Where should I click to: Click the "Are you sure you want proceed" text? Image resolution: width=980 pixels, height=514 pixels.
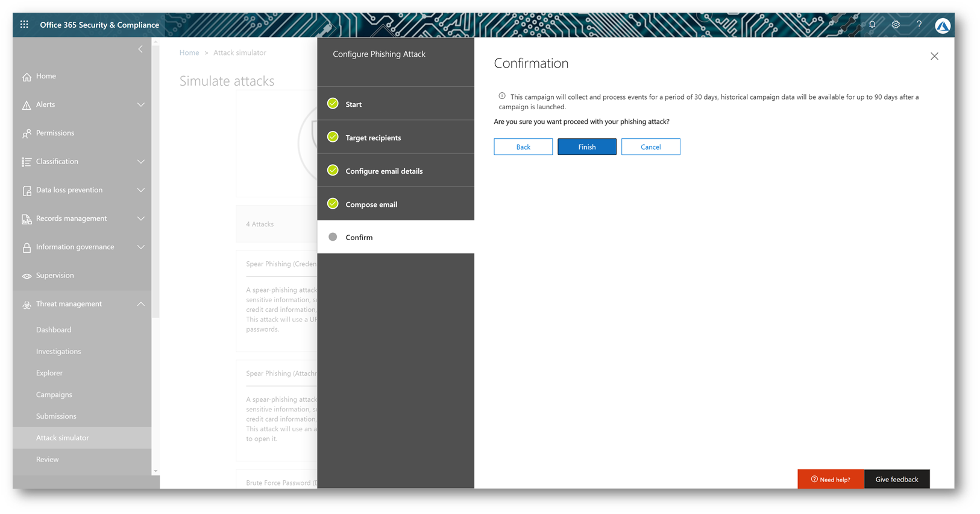pos(582,121)
